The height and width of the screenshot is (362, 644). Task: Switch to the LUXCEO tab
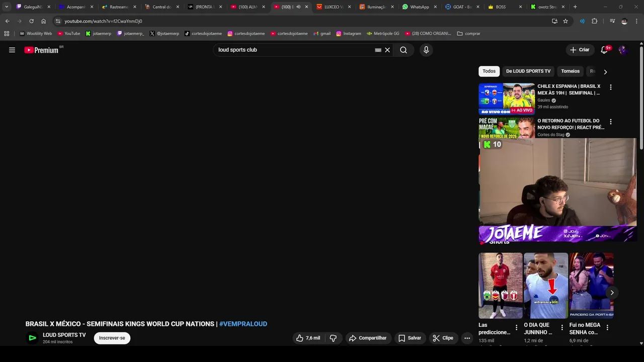click(x=334, y=7)
